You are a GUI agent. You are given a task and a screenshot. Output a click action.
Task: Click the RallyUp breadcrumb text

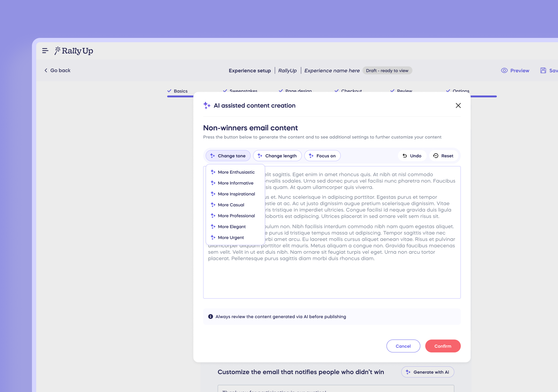287,71
